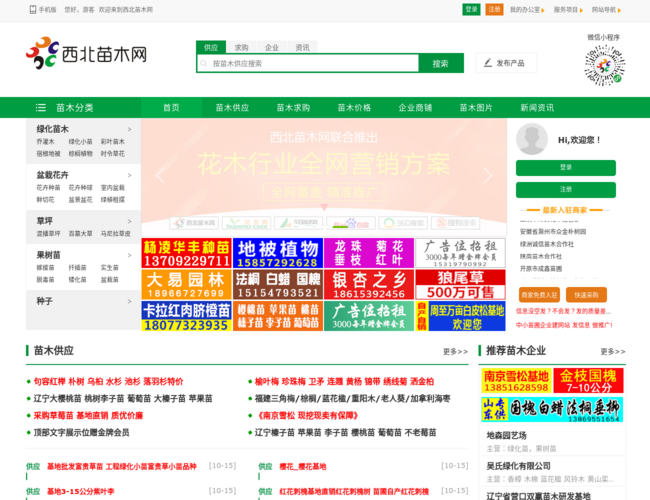Click the orange 快速采购 button
Screen dimensions: 650x500
[x=586, y=295]
